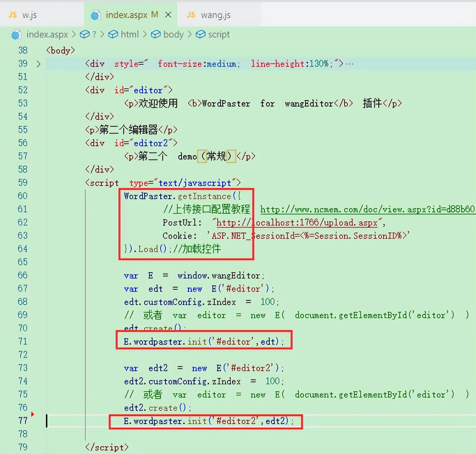Toggle the red breakpoint marker at line 77
The height and width of the screenshot is (454, 476).
point(33,414)
